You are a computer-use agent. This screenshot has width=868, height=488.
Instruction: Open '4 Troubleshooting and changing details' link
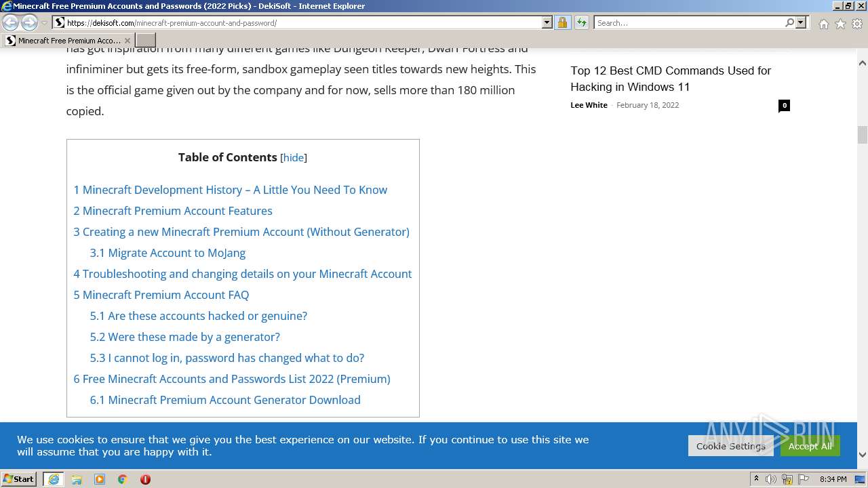click(243, 274)
